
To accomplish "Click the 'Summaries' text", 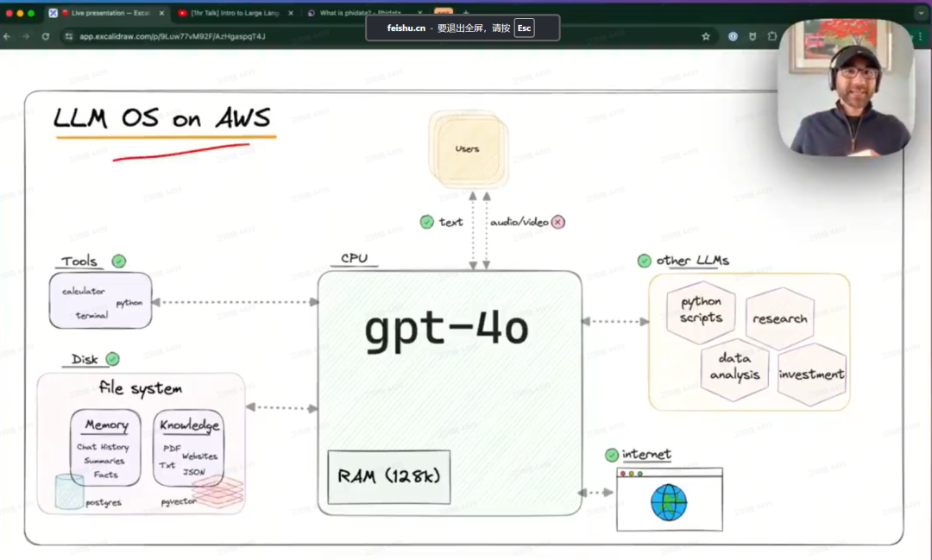I will point(104,461).
